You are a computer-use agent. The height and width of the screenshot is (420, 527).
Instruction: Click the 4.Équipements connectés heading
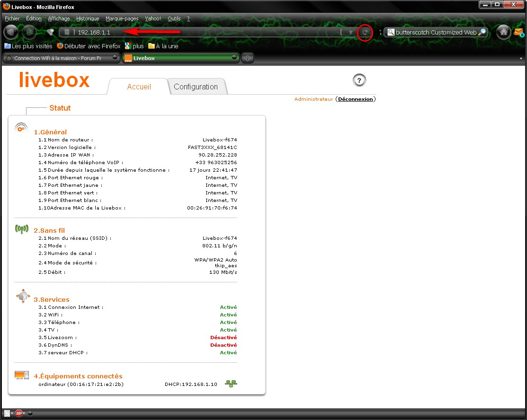click(78, 376)
